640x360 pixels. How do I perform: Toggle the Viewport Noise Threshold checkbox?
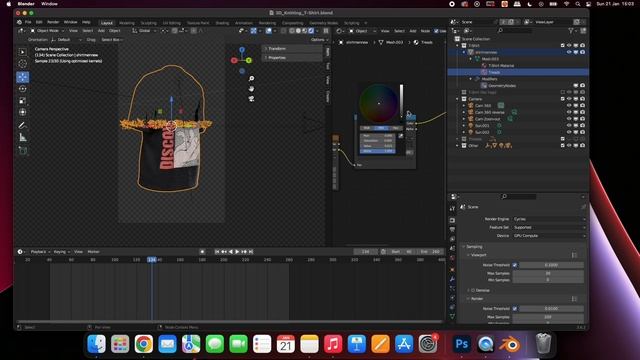tap(515, 265)
